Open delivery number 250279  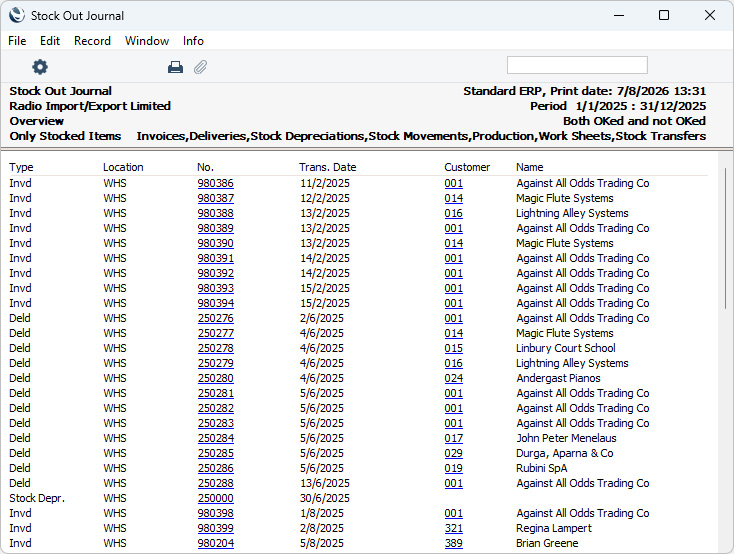pyautogui.click(x=215, y=363)
